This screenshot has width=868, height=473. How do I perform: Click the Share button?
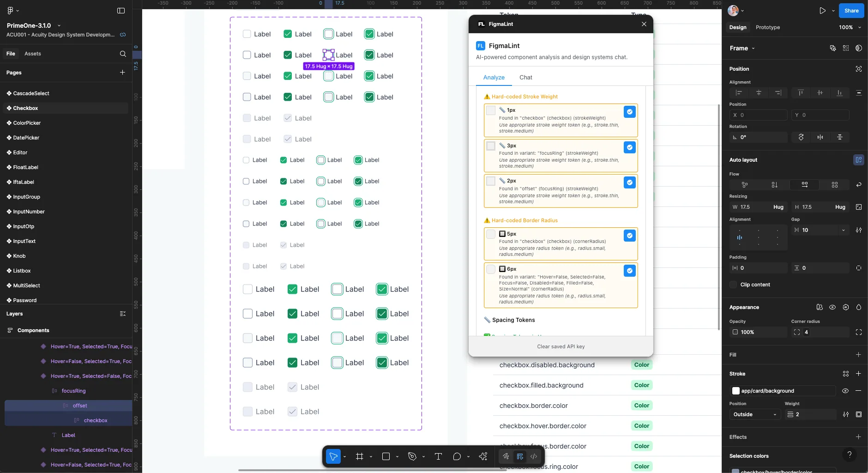(x=851, y=11)
